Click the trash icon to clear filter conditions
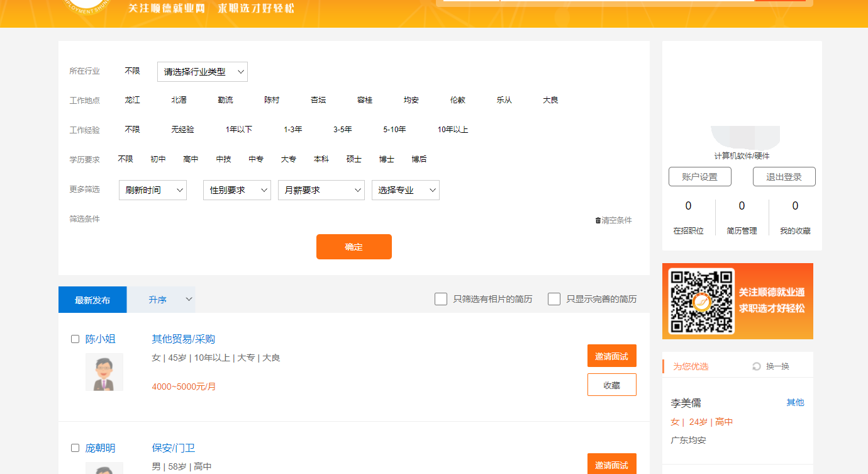Screen dimensions: 868x474 coord(598,220)
